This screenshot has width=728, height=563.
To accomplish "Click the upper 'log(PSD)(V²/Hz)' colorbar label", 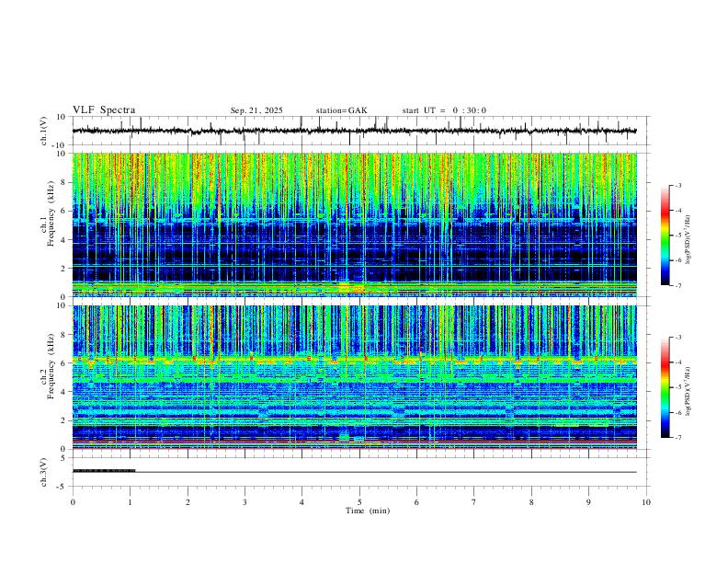I will [688, 240].
